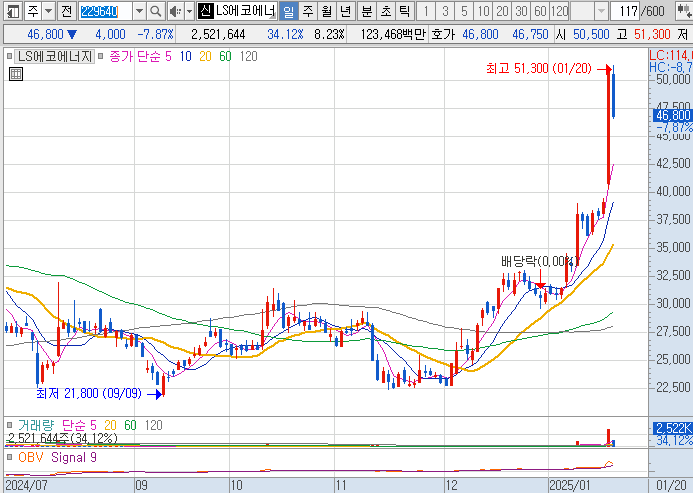This screenshot has width=693, height=493.
Task: Click the 전 button in toolbar
Action: (67, 11)
